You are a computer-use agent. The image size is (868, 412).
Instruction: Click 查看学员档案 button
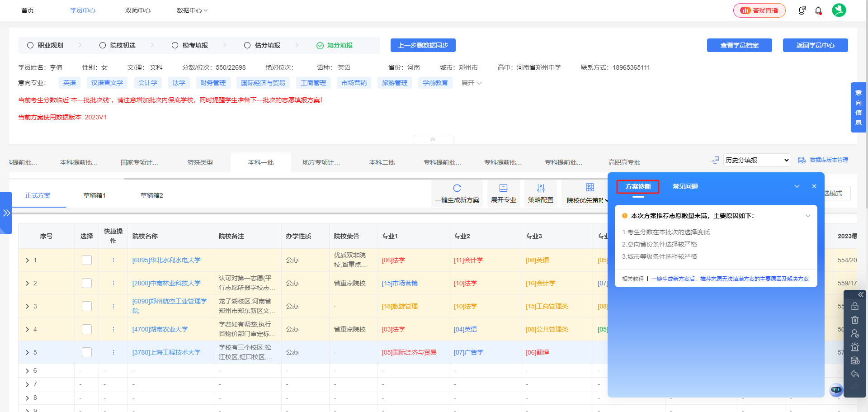click(740, 45)
